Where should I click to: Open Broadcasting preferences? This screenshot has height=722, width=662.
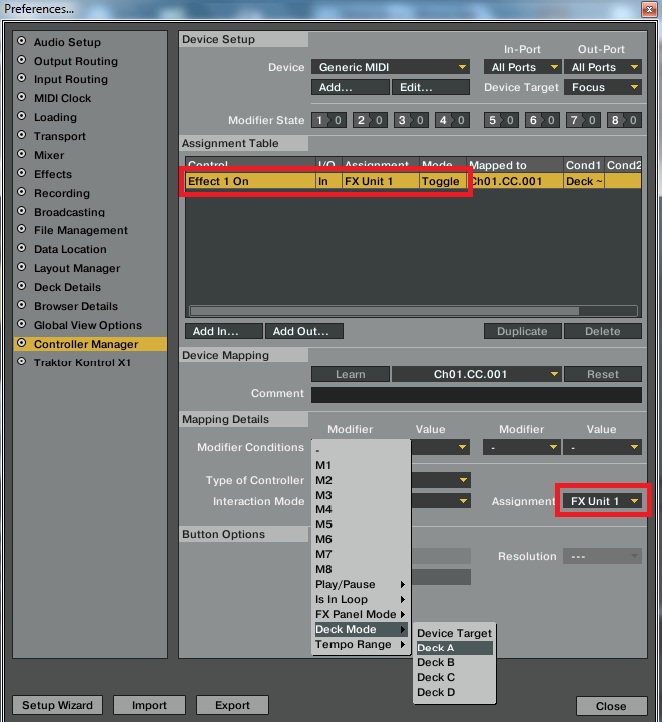pyautogui.click(x=69, y=212)
